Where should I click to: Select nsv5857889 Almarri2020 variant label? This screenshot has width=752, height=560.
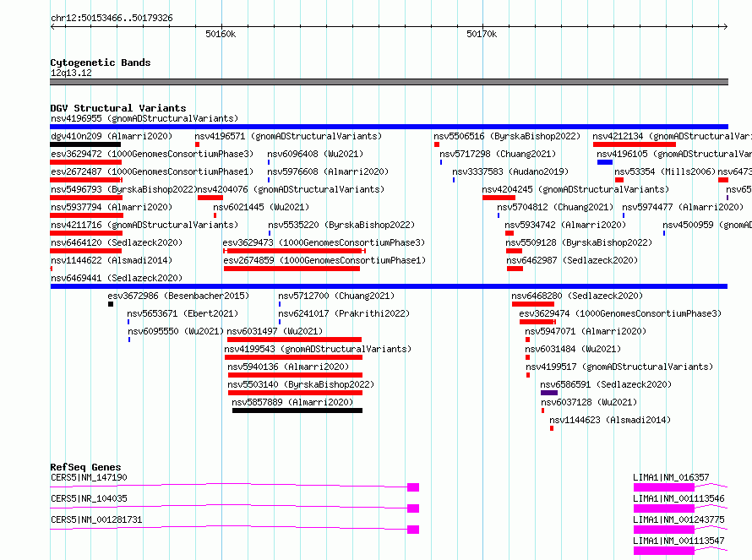coord(292,402)
